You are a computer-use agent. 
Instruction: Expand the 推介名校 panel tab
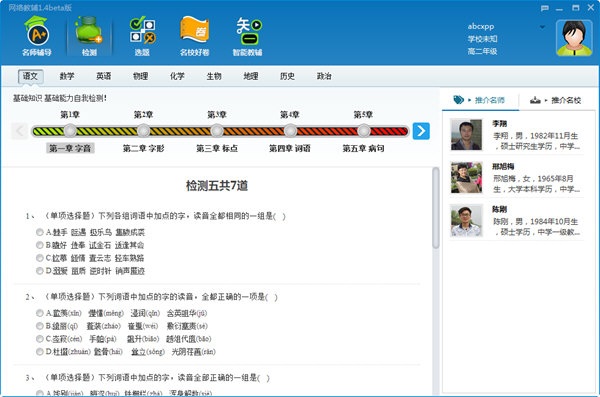pos(556,100)
